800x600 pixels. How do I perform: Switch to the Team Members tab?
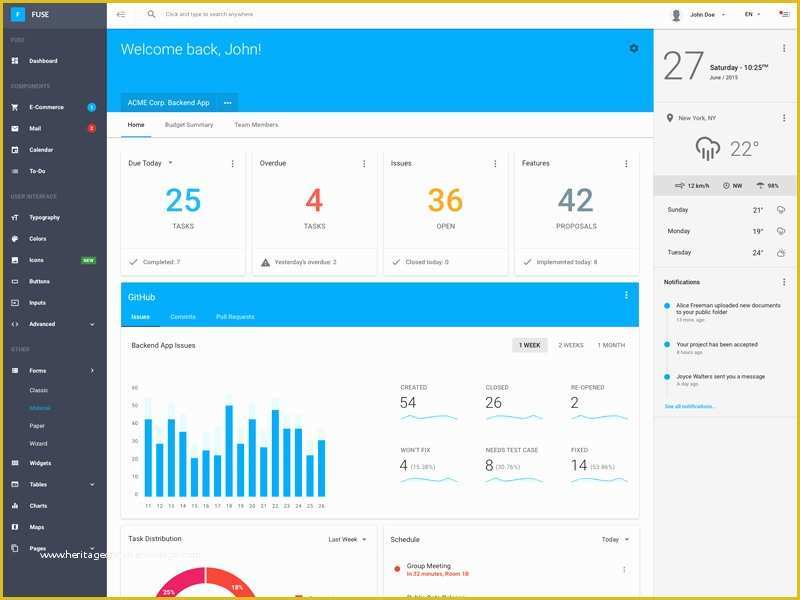click(x=256, y=124)
